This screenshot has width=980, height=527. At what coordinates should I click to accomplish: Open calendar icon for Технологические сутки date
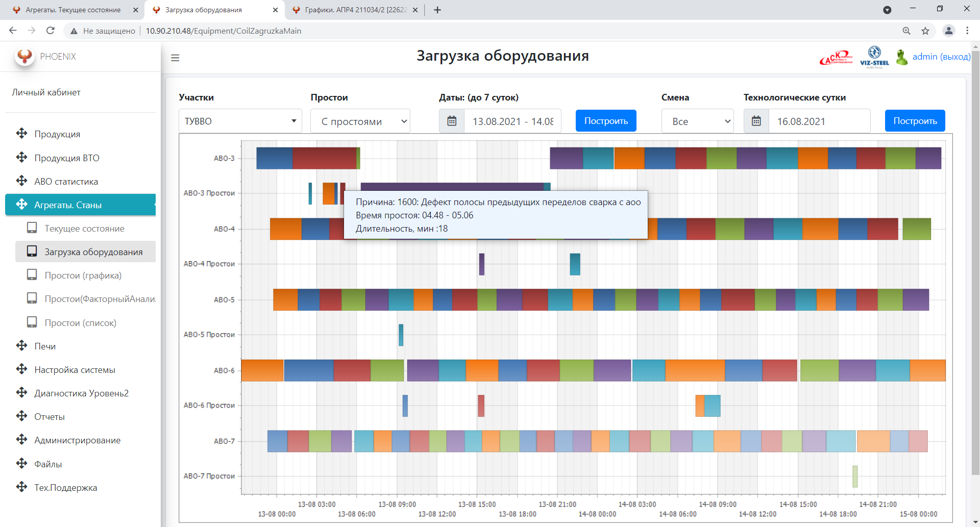[756, 121]
